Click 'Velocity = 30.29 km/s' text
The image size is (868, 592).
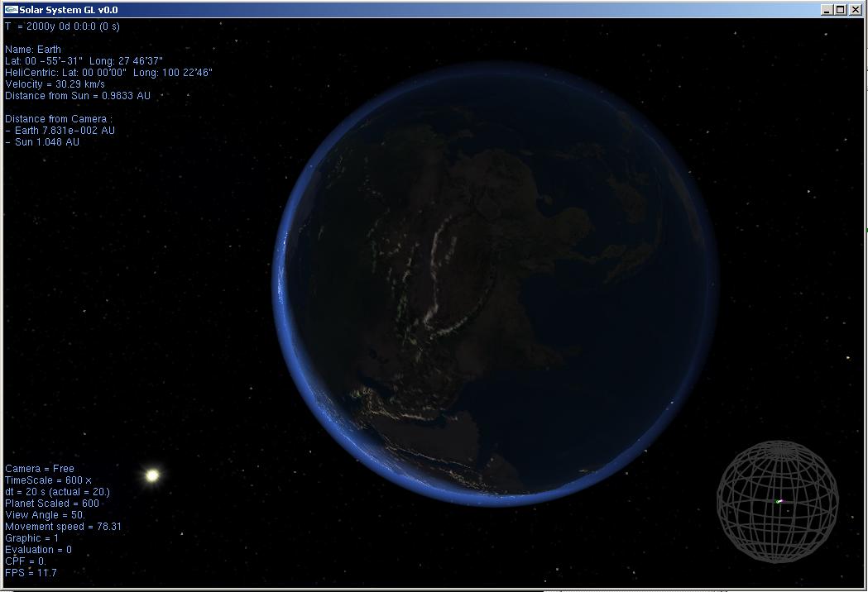(x=55, y=84)
